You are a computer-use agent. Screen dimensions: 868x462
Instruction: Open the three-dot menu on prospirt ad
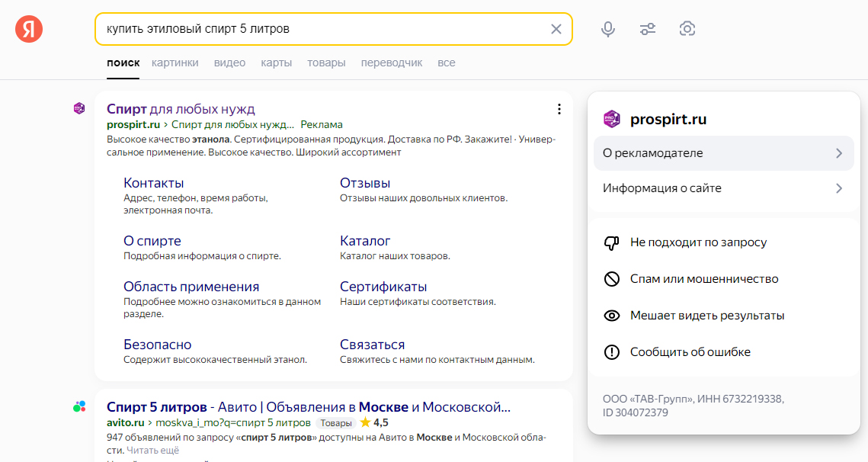(559, 109)
